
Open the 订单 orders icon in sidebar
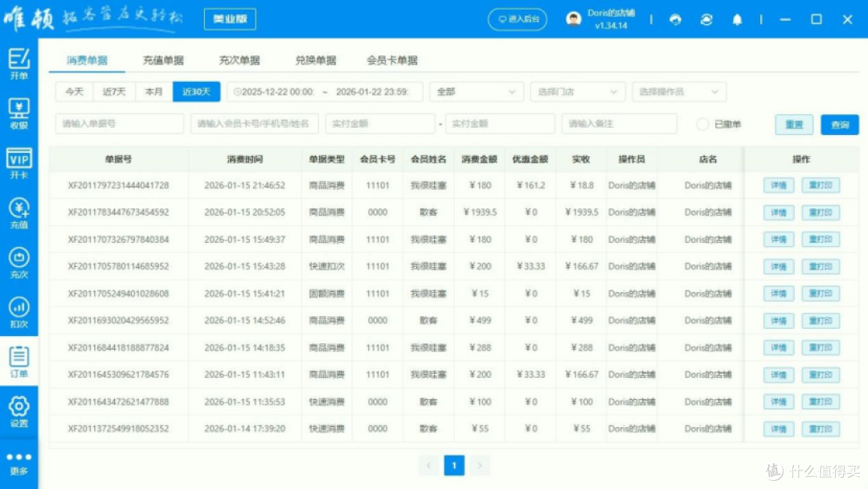click(18, 362)
